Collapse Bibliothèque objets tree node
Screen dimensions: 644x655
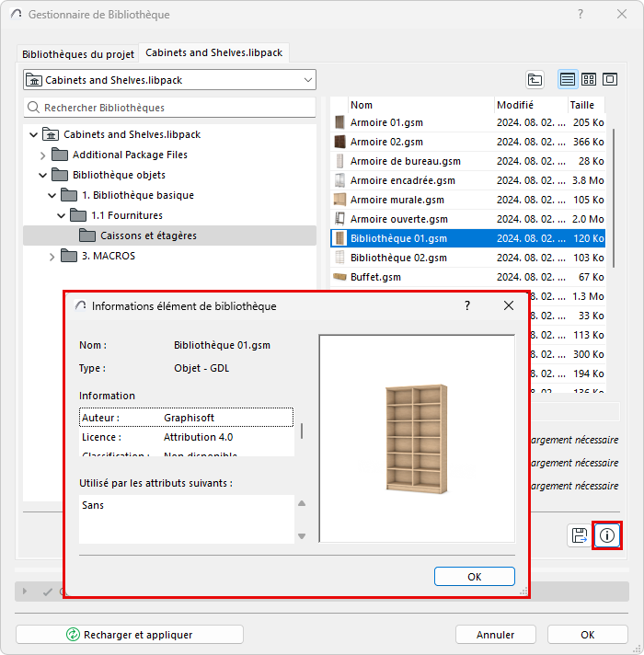[x=42, y=175]
